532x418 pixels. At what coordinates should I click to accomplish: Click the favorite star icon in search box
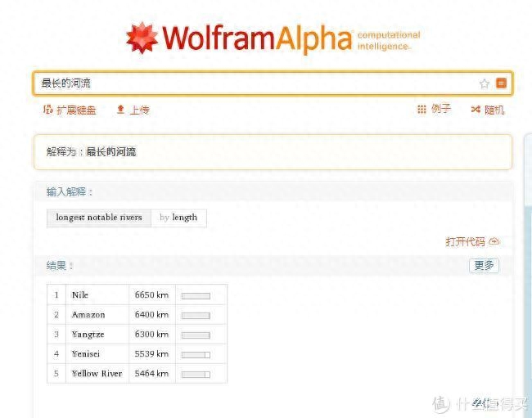click(x=485, y=83)
